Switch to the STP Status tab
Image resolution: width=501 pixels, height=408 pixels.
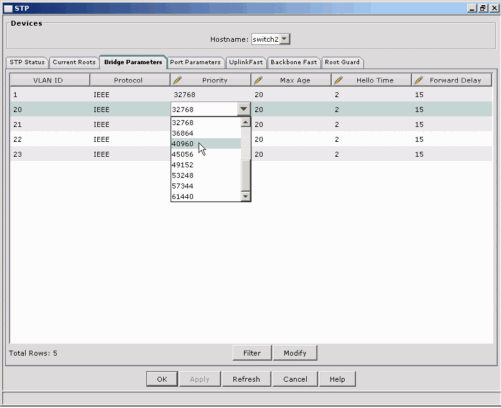[27, 62]
